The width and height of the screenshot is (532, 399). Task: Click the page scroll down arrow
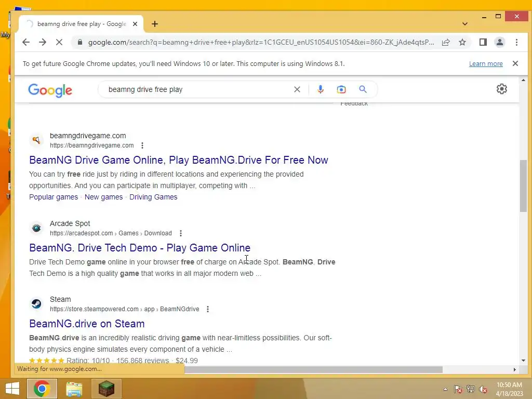[x=523, y=361]
